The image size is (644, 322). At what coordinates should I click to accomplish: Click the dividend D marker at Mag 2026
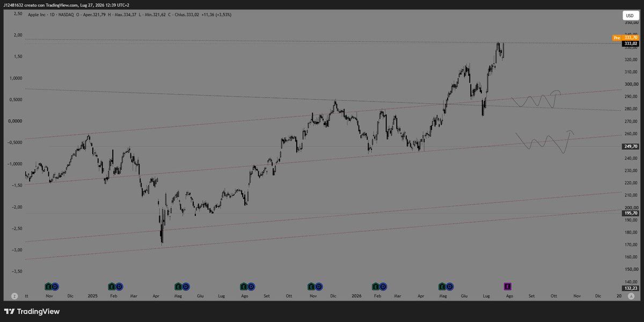[x=449, y=286]
